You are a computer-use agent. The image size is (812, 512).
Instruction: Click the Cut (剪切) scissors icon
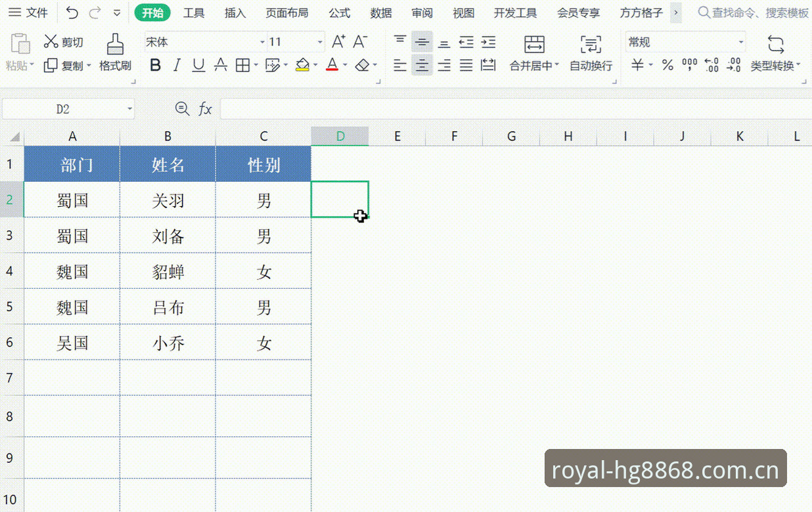(51, 42)
